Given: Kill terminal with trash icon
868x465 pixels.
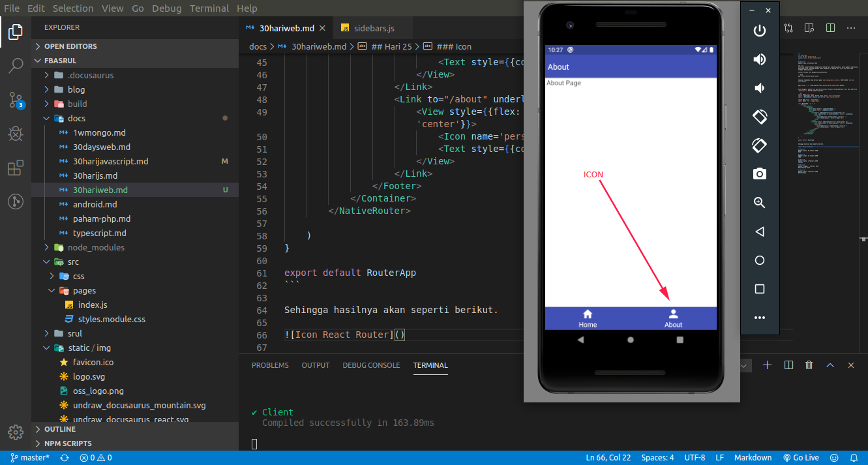Looking at the screenshot, I should pos(809,365).
